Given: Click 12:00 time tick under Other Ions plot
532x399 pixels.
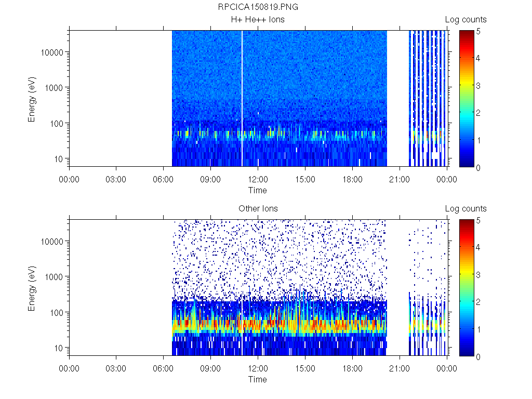Looking at the screenshot, I should pos(258,368).
